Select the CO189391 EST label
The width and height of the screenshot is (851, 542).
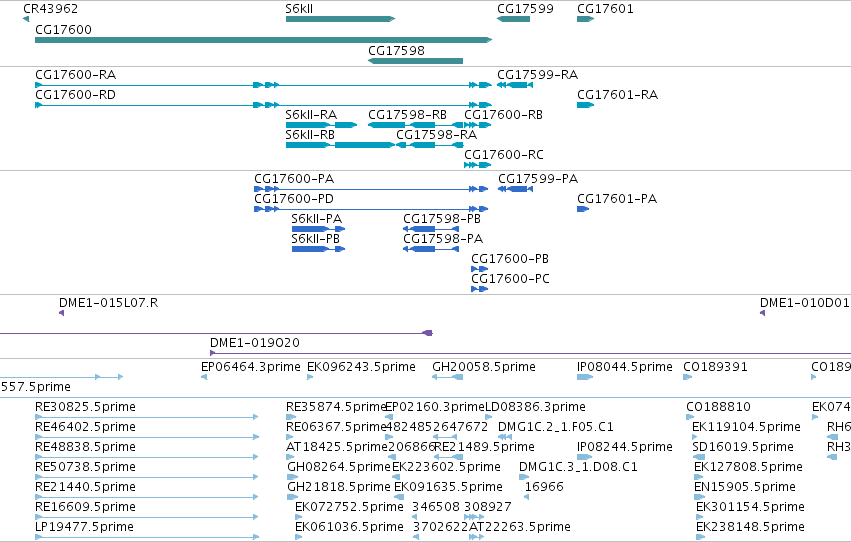pyautogui.click(x=715, y=367)
